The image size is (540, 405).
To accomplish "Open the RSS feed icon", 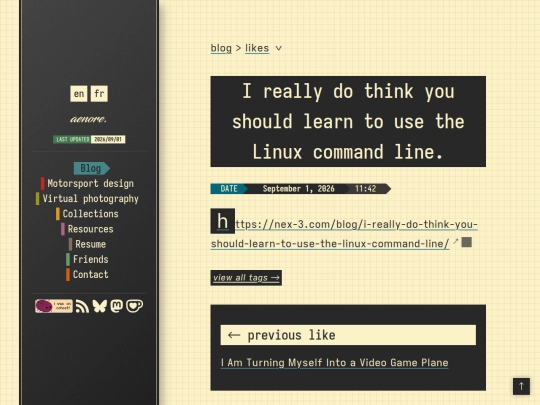I will [x=82, y=306].
